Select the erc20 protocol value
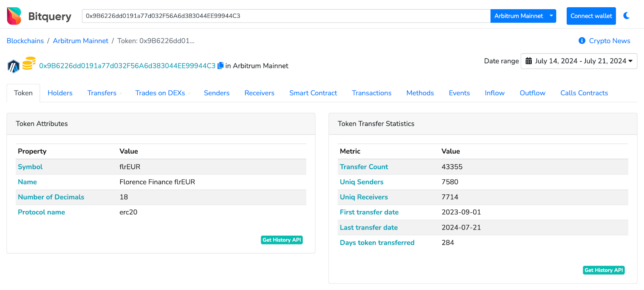 pos(128,212)
